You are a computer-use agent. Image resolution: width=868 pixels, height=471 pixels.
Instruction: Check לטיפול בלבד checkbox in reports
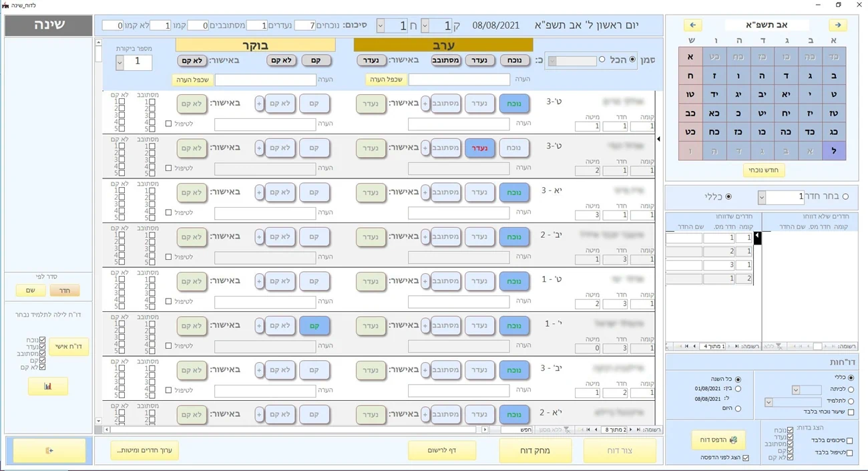tap(849, 452)
